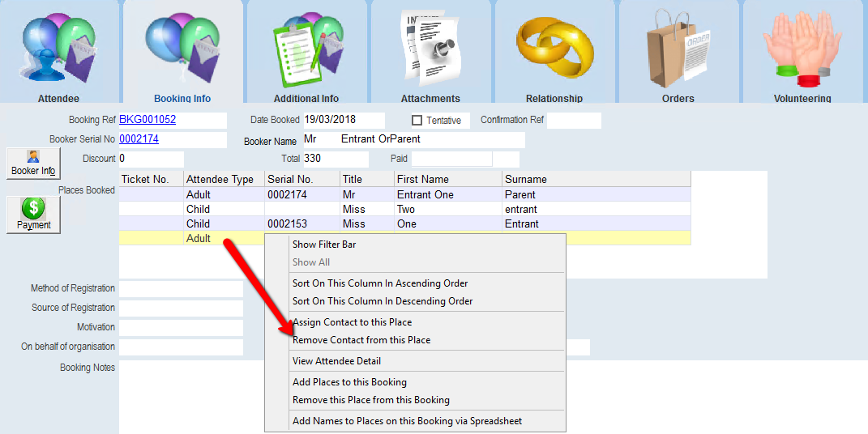Open the Relationship gold rings icon

(554, 49)
